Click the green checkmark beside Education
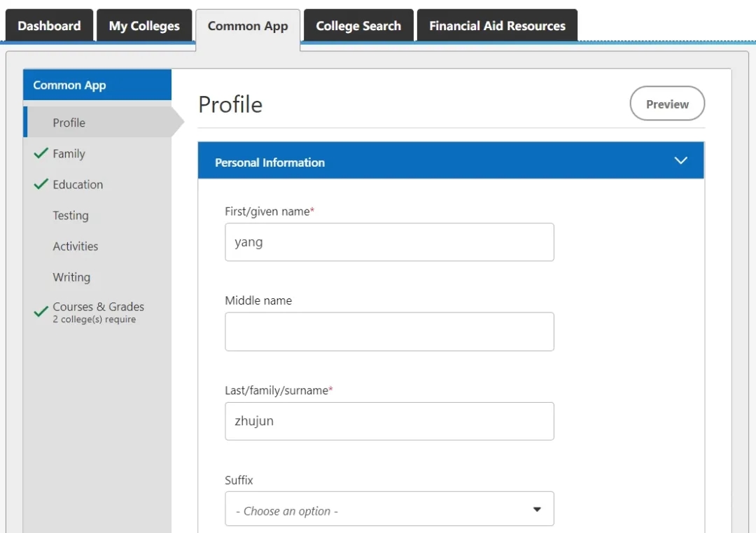Screen dimensions: 756x533 tap(41, 184)
